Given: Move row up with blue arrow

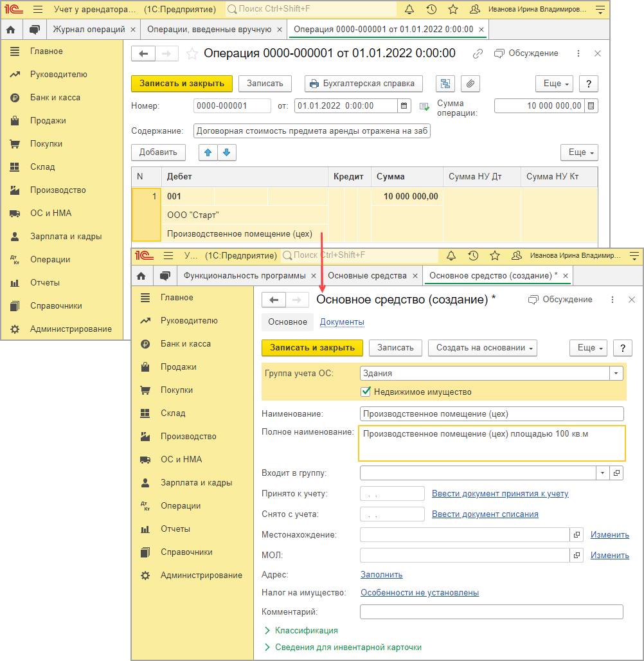Looking at the screenshot, I should [x=208, y=152].
